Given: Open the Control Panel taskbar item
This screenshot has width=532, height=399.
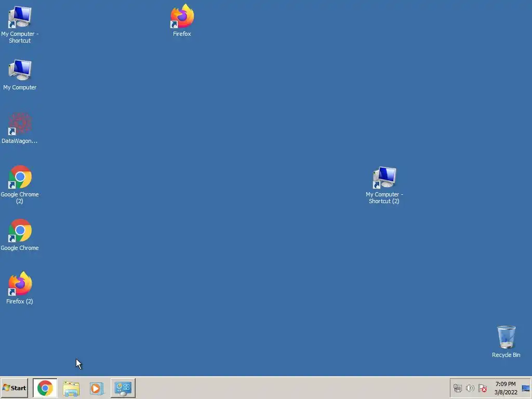Looking at the screenshot, I should [123, 388].
